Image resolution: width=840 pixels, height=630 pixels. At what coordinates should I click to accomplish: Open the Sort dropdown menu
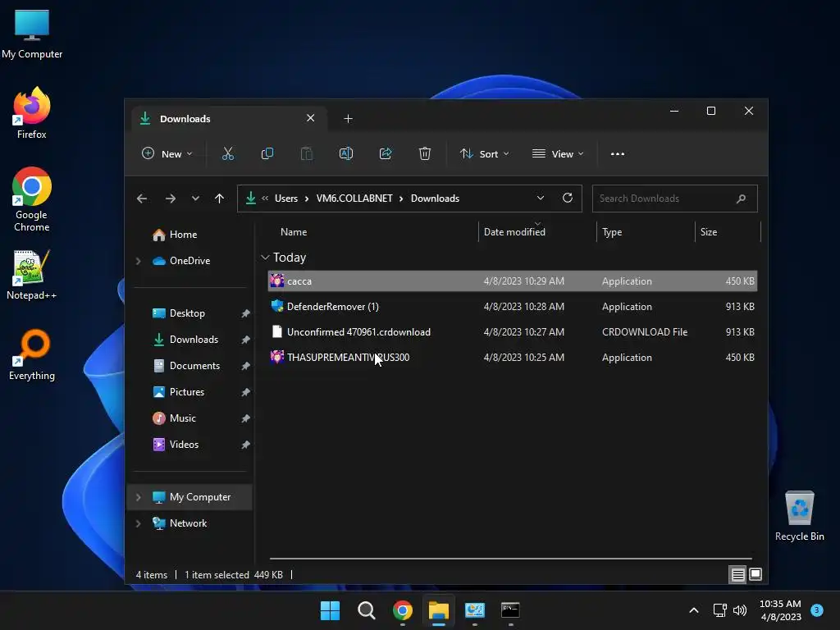click(x=484, y=153)
